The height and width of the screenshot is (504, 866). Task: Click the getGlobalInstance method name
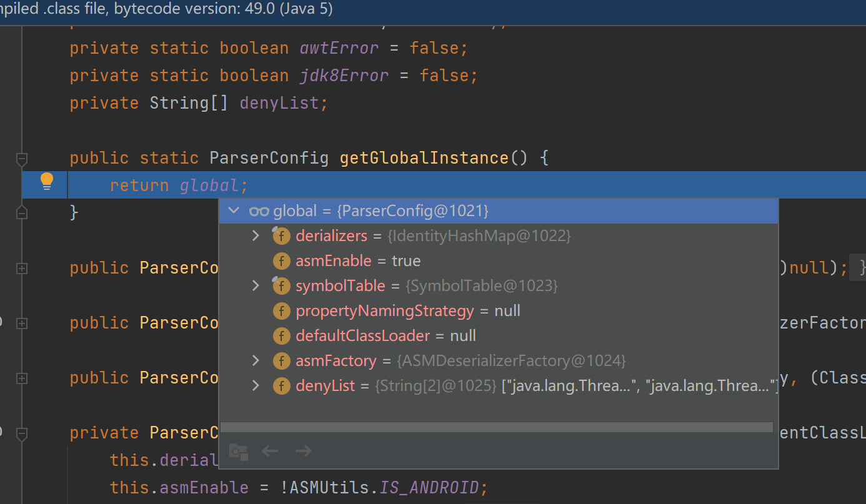click(x=424, y=158)
